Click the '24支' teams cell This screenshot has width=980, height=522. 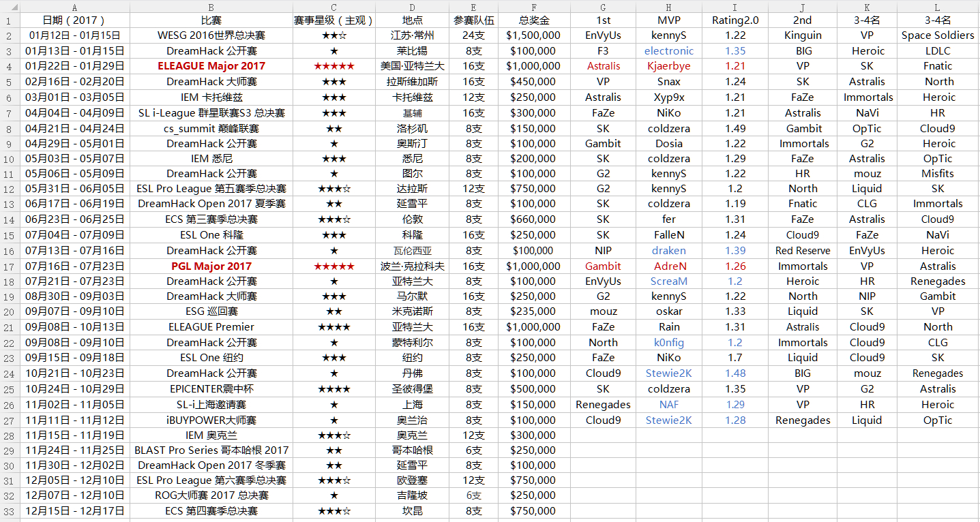click(x=473, y=35)
